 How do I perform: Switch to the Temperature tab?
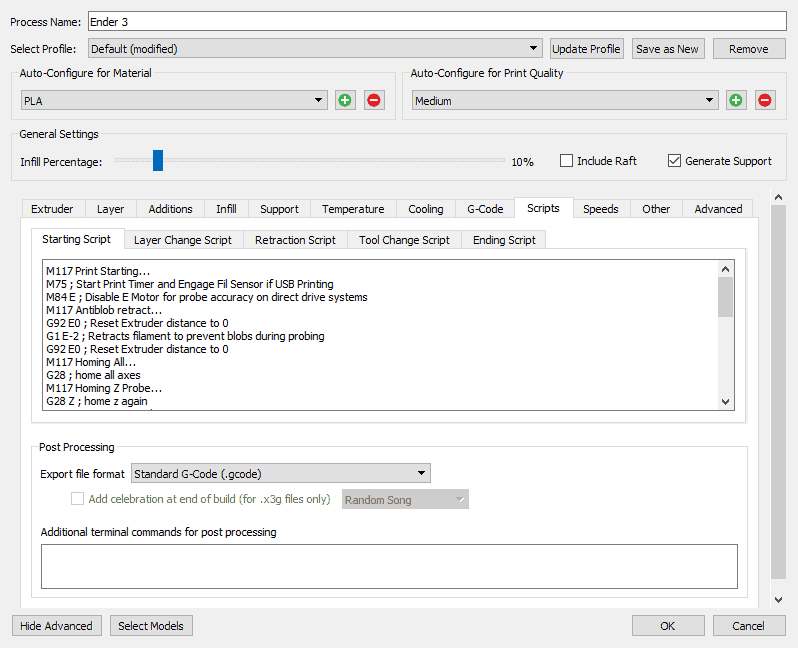click(x=353, y=209)
